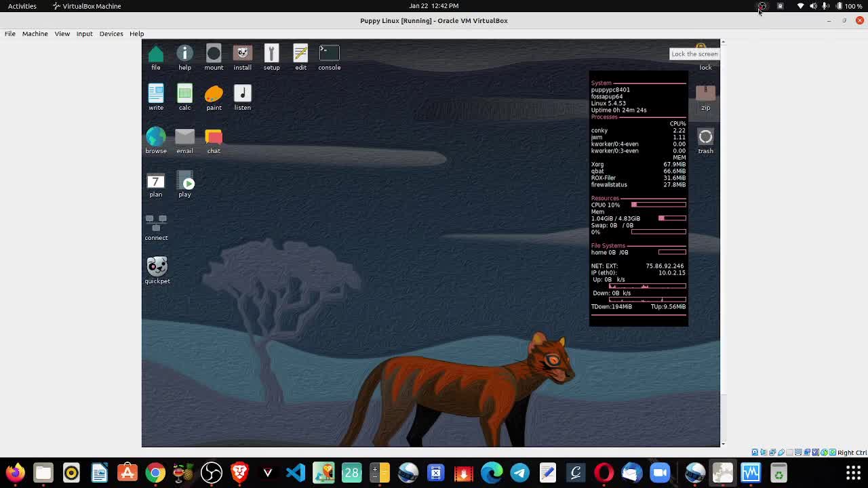This screenshot has height=488, width=868.
Task: Launch Telegram from the dock
Action: point(520,472)
